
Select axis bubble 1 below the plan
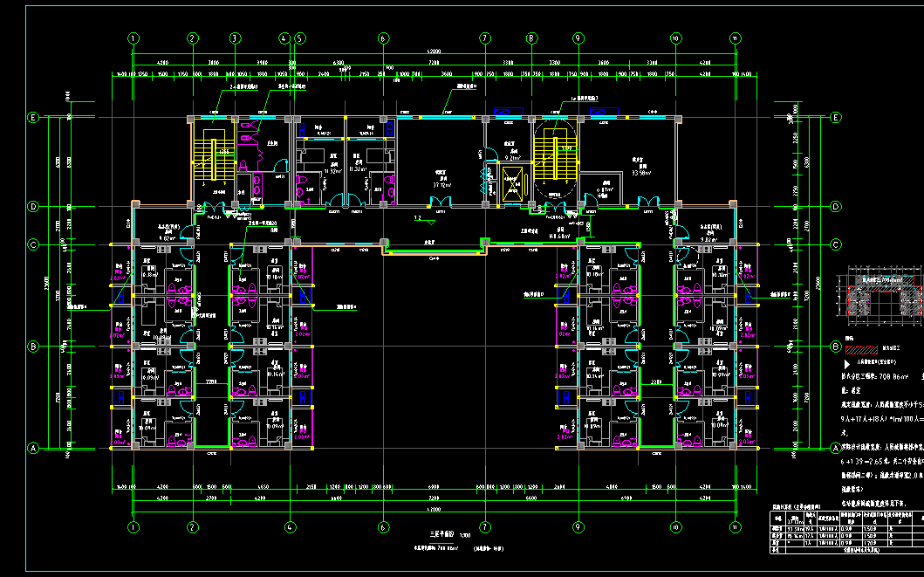[133, 527]
